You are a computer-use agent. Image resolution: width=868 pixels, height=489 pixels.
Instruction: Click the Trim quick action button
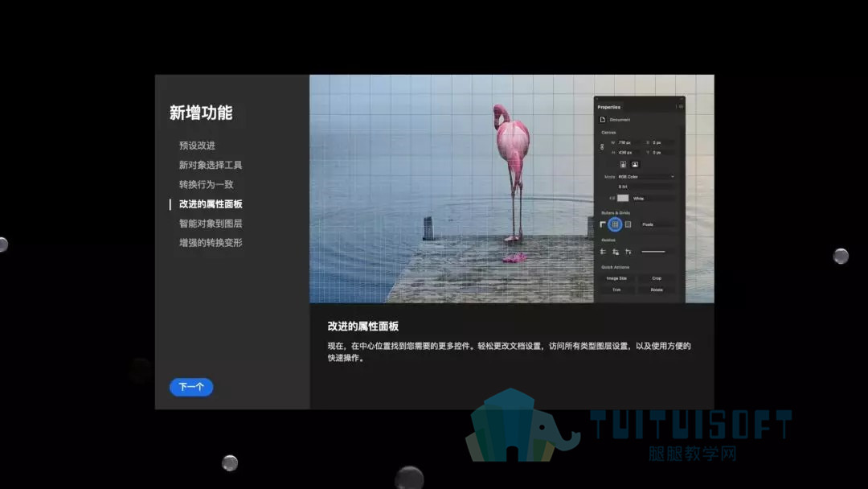[616, 290]
